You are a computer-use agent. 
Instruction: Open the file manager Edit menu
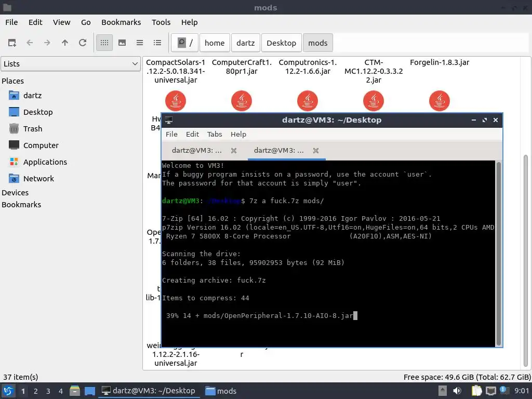[x=35, y=22]
